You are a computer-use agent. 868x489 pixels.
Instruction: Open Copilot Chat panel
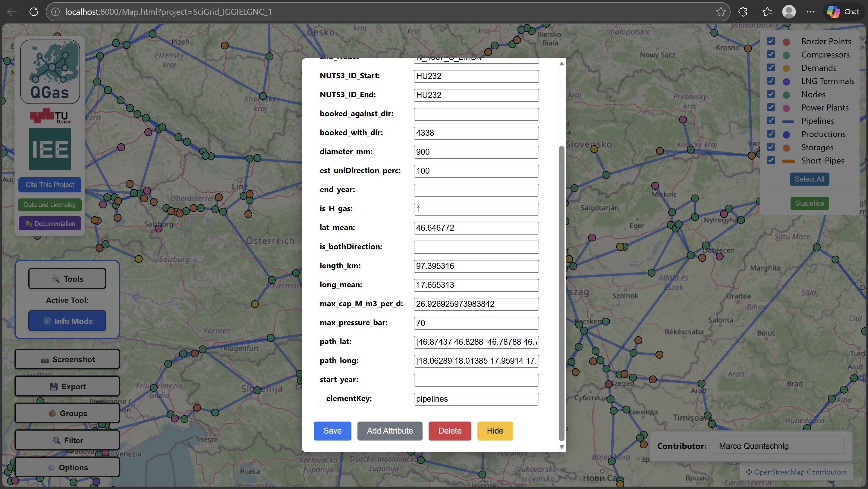click(843, 12)
